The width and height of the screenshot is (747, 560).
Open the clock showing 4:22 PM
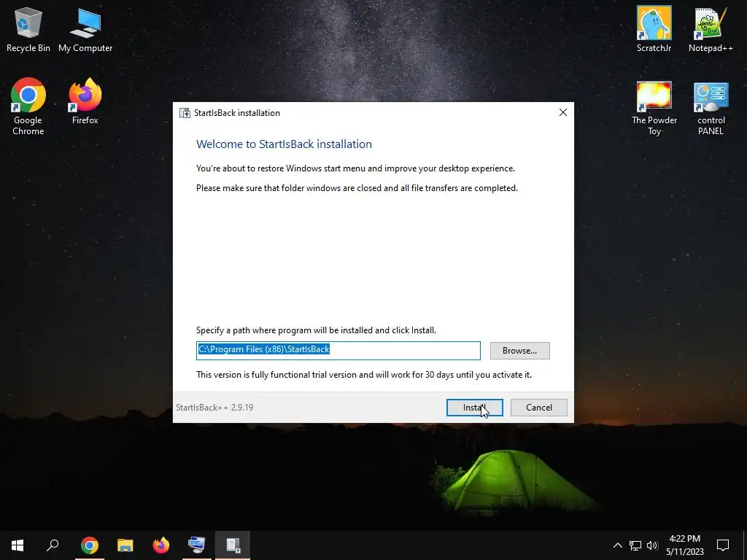685,545
